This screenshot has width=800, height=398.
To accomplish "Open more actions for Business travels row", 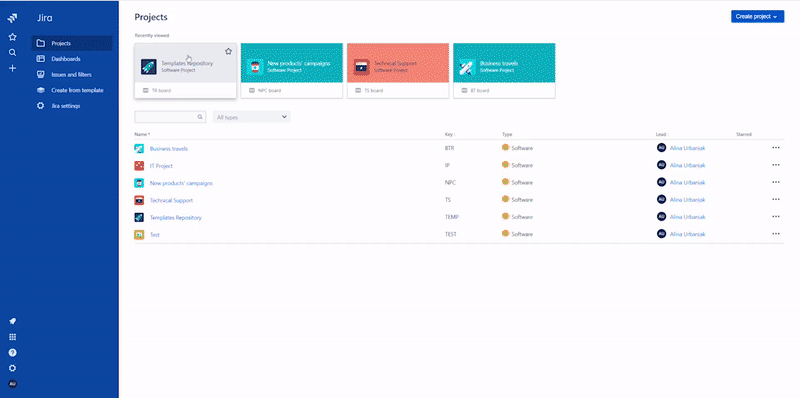I will 776,148.
